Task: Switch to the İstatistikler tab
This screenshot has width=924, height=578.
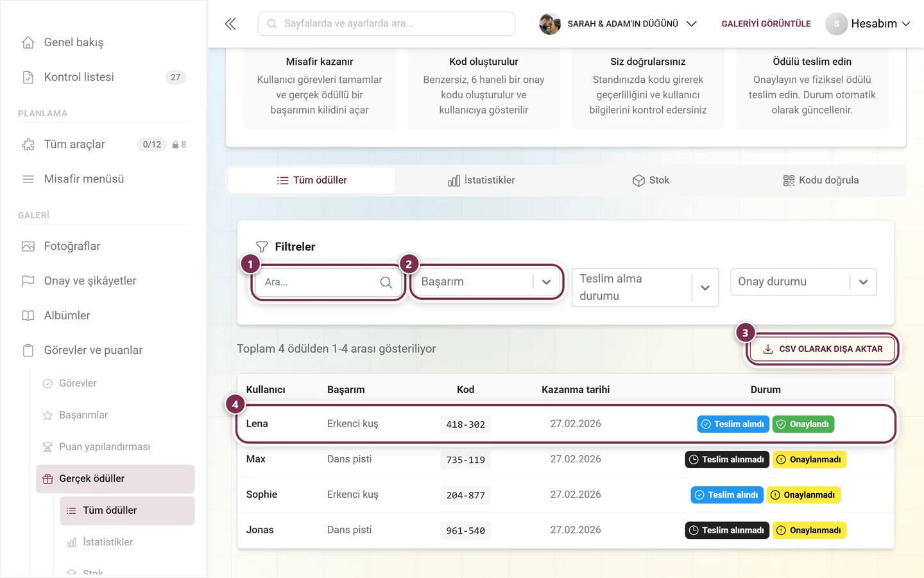Action: tap(481, 180)
